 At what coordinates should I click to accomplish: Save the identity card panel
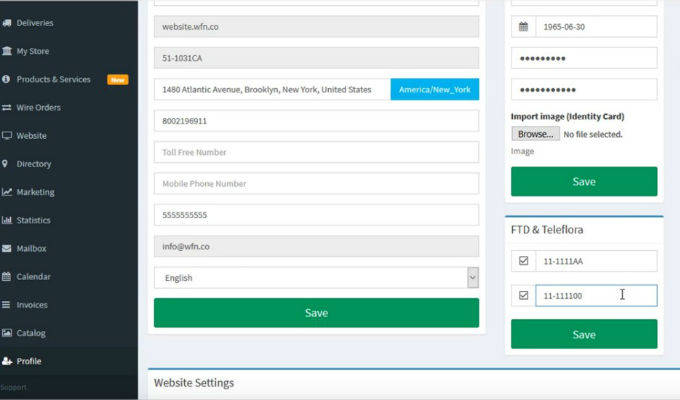pos(584,181)
